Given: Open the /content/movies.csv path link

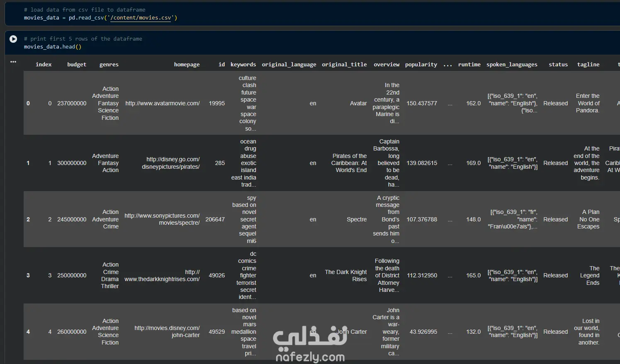Looking at the screenshot, I should point(141,18).
